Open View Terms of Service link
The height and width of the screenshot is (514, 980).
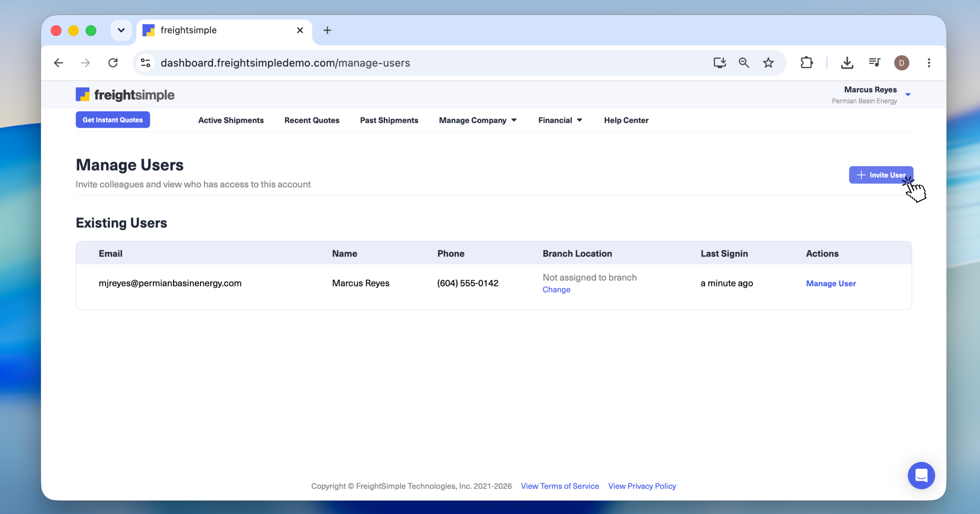(x=560, y=486)
